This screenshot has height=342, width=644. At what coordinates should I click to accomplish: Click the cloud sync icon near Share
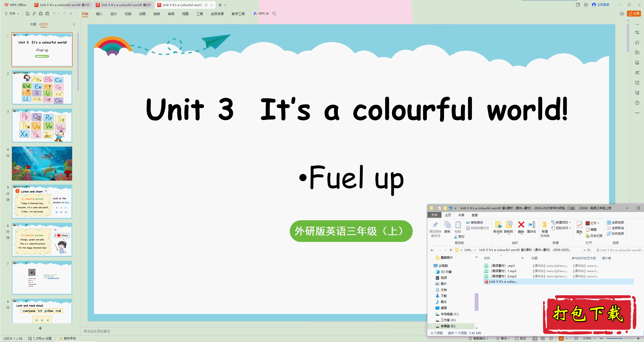click(x=622, y=14)
